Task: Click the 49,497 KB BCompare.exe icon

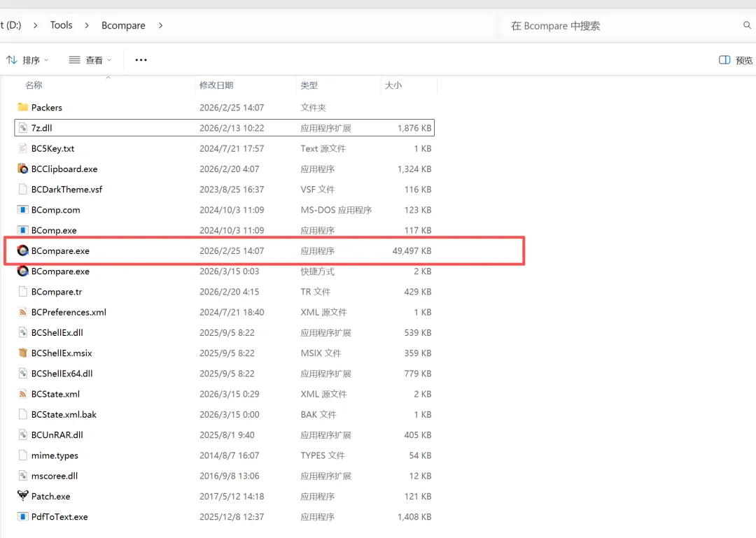Action: tap(22, 250)
